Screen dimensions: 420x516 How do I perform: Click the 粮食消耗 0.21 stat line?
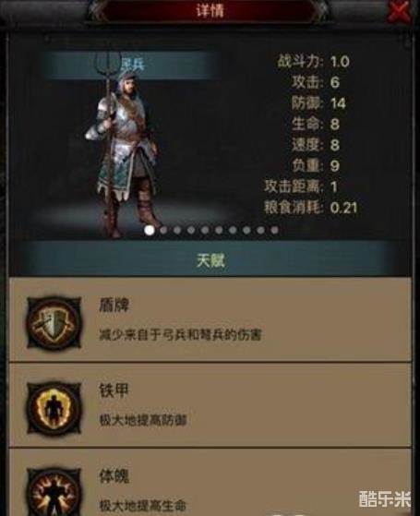(311, 208)
